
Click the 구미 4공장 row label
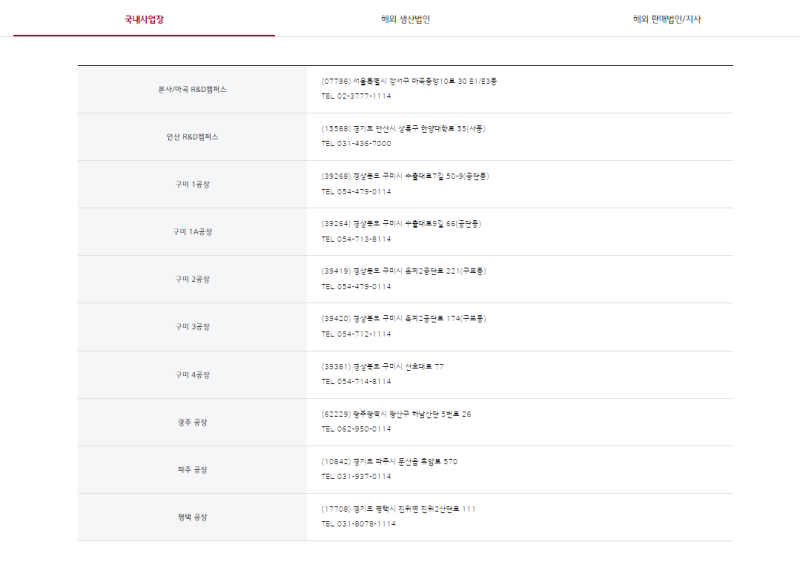(x=192, y=374)
